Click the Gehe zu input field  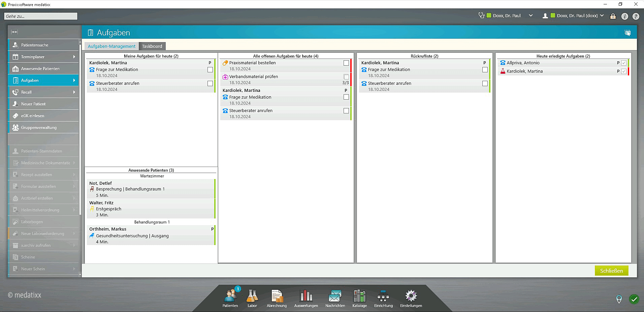coord(41,16)
